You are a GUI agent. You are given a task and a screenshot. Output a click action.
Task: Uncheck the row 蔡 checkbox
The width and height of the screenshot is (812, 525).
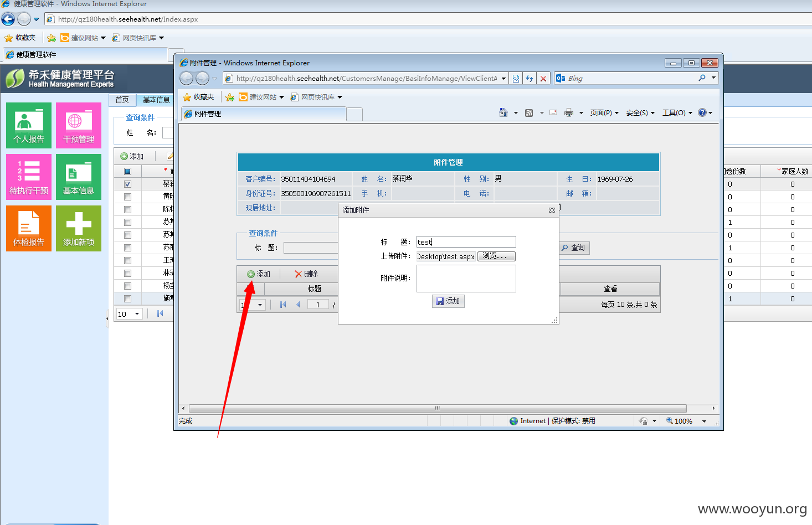pos(127,184)
